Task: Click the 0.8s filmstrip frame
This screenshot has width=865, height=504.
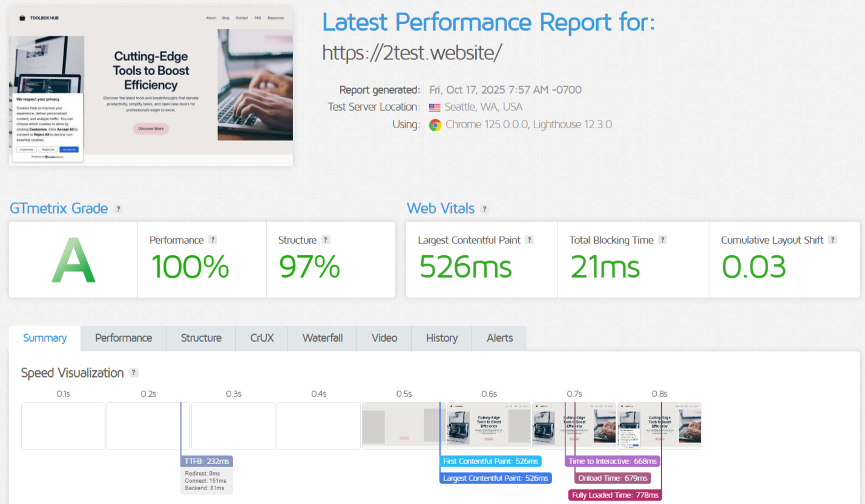Action: (659, 426)
